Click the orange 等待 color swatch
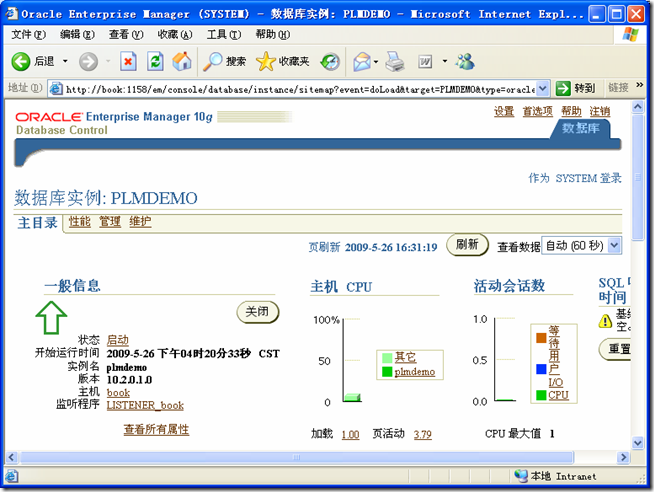 541,337
